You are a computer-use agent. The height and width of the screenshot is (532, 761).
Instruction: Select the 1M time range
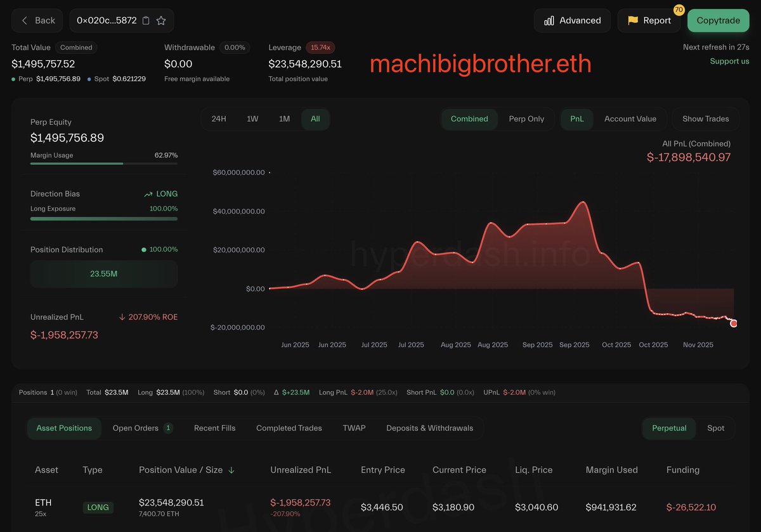point(284,119)
